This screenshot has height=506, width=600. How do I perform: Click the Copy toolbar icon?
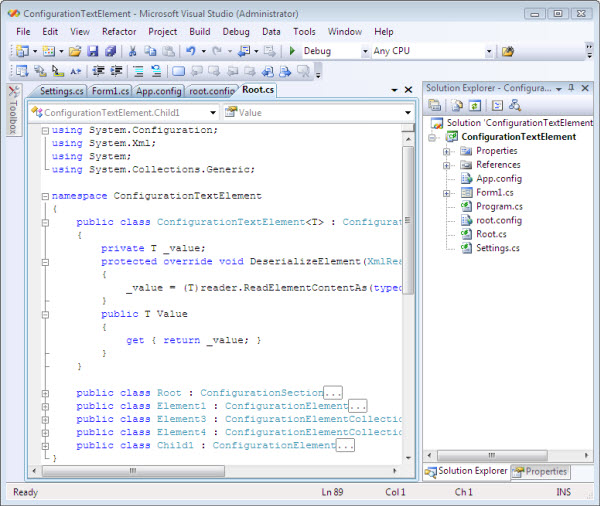pos(150,51)
